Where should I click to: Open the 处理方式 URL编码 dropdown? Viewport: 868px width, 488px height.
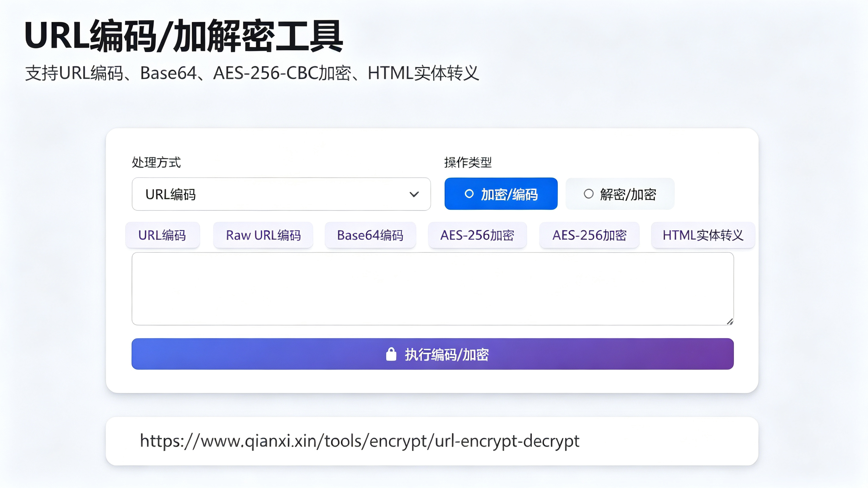tap(281, 194)
